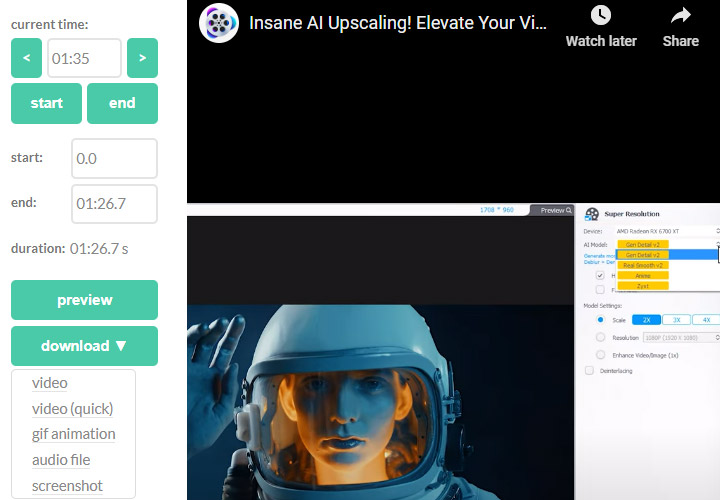The height and width of the screenshot is (500, 720).
Task: Toggle the checked checkbox below AI Model
Action: click(x=600, y=275)
